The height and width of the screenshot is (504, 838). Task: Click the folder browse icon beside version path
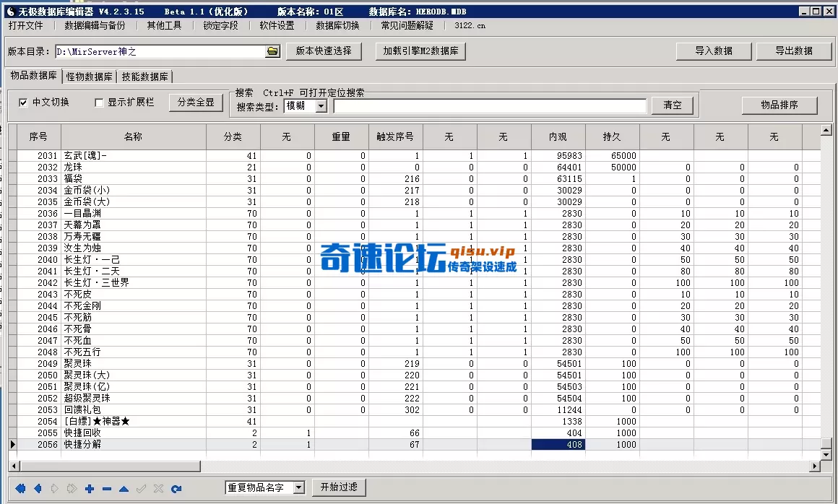(272, 51)
